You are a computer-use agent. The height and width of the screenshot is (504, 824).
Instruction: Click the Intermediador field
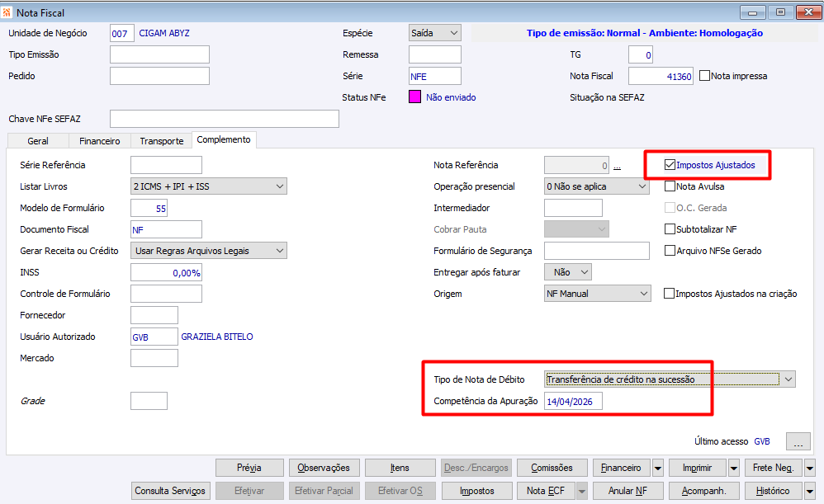573,208
